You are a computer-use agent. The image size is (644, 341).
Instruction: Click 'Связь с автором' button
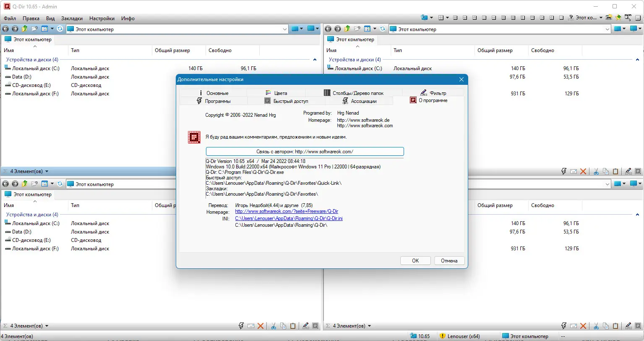[305, 152]
